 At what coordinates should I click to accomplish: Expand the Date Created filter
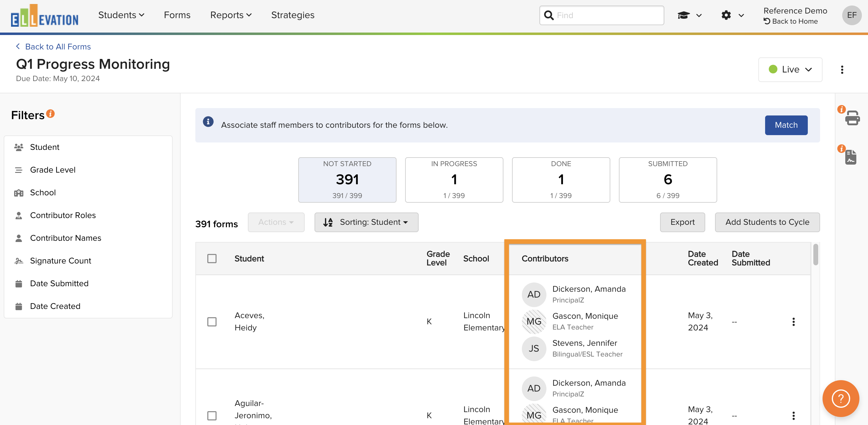click(88, 306)
